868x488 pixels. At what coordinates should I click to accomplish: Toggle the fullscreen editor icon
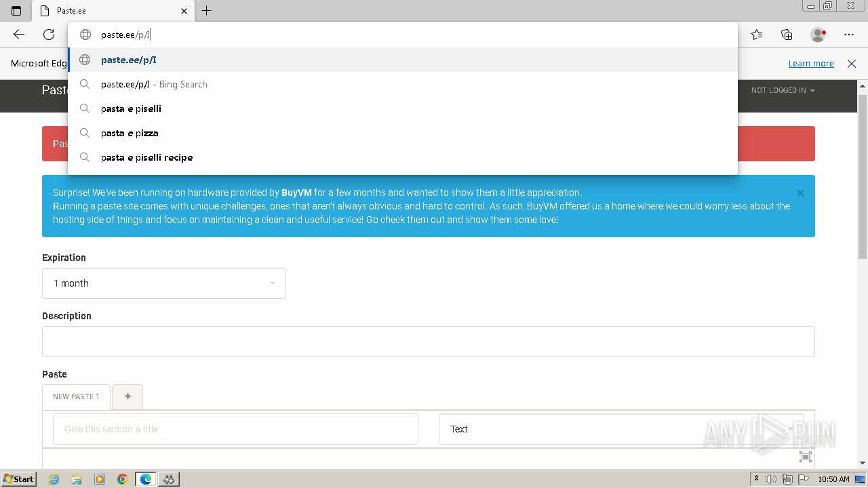[x=806, y=457]
